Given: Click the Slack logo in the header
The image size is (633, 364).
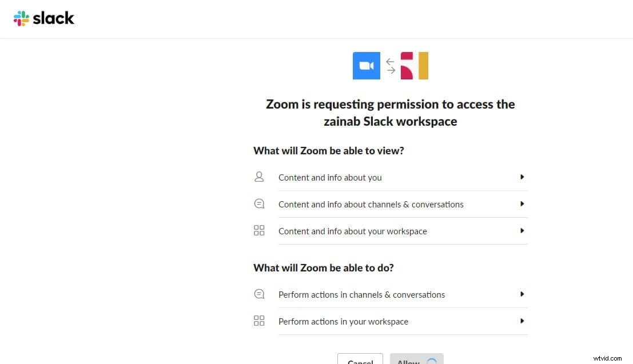Looking at the screenshot, I should [43, 18].
